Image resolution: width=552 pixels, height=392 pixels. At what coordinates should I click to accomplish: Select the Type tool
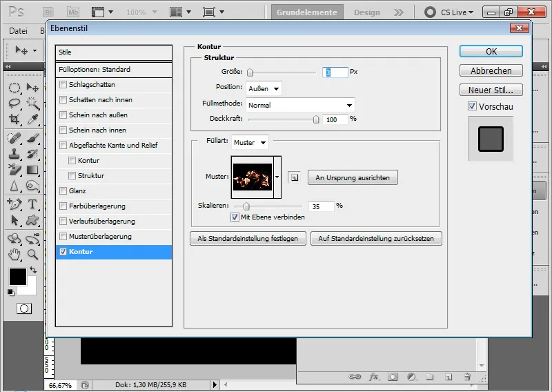[32, 204]
